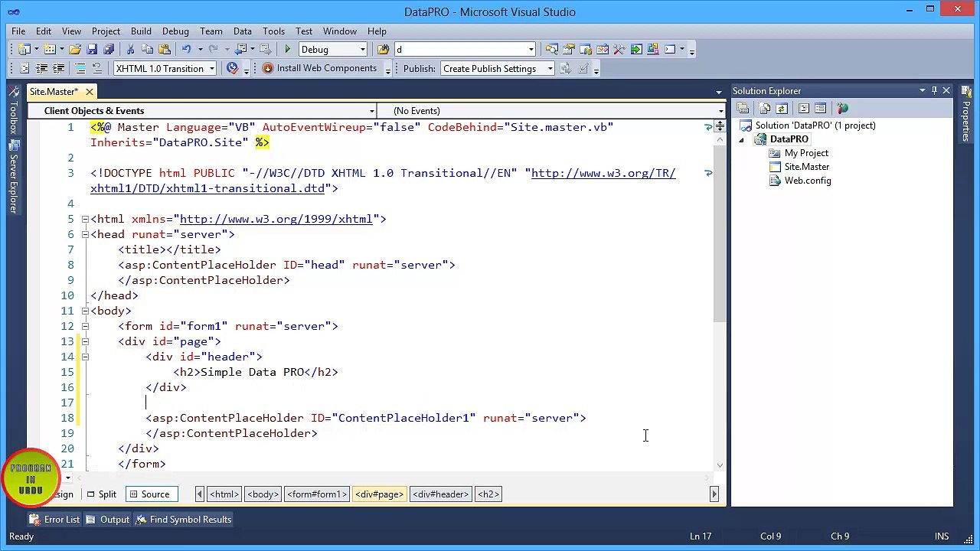Open the XHTML 1.0 Transition schema dropdown
980x551 pixels.
211,69
